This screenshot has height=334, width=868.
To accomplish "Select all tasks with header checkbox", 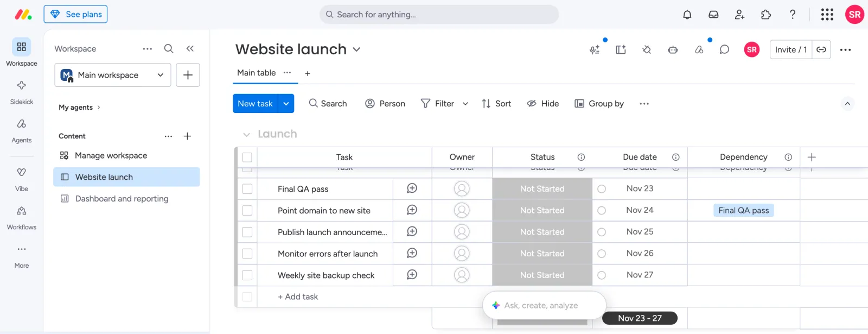I will pyautogui.click(x=247, y=157).
